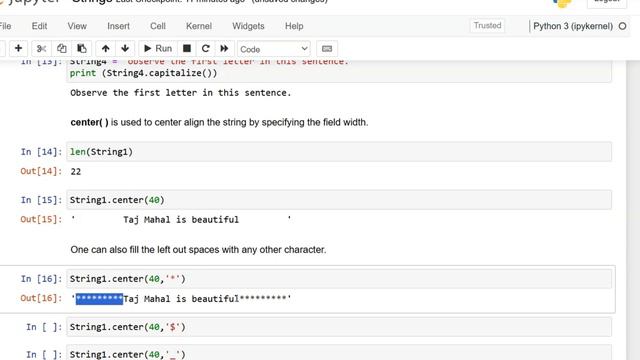Insert a cell below with the plus icon
640x360 pixels.
pos(18,49)
